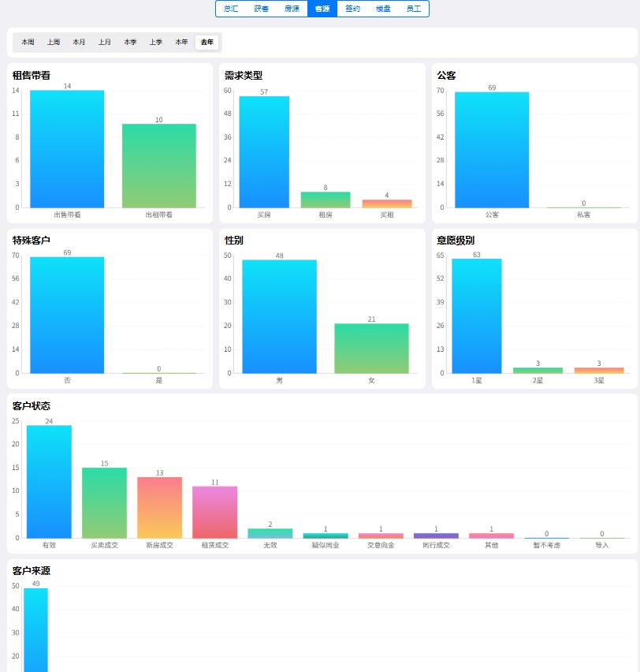
Task: Click the value label 48 above 男
Action: coord(279,256)
